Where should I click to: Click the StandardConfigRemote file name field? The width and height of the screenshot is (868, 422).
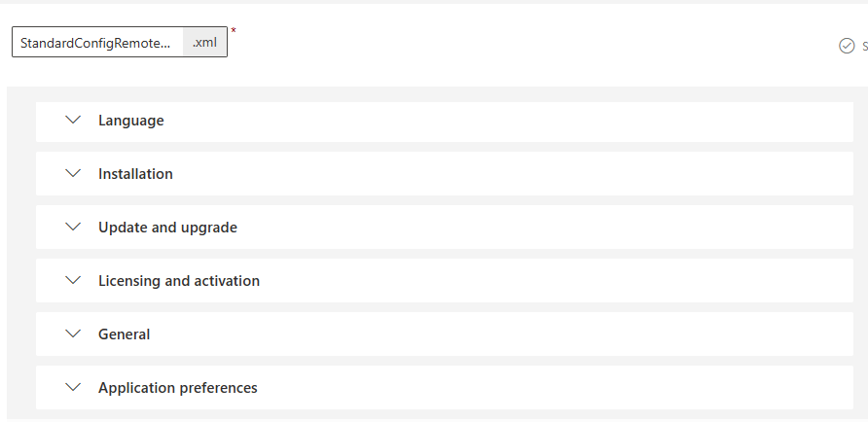(96, 43)
